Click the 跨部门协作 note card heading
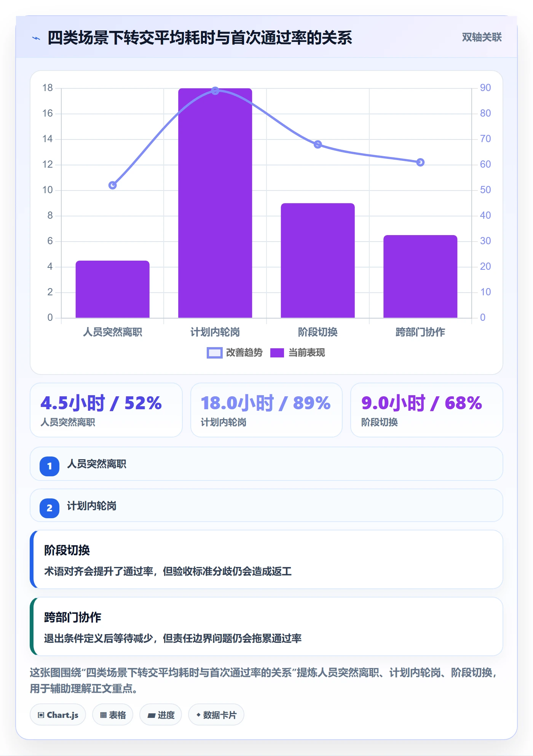The width and height of the screenshot is (533, 756). click(73, 617)
